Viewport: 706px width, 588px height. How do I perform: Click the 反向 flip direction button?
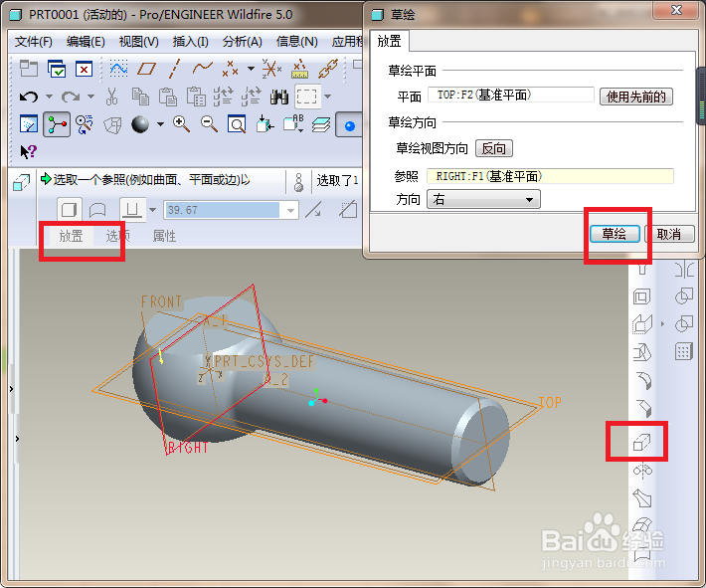493,148
